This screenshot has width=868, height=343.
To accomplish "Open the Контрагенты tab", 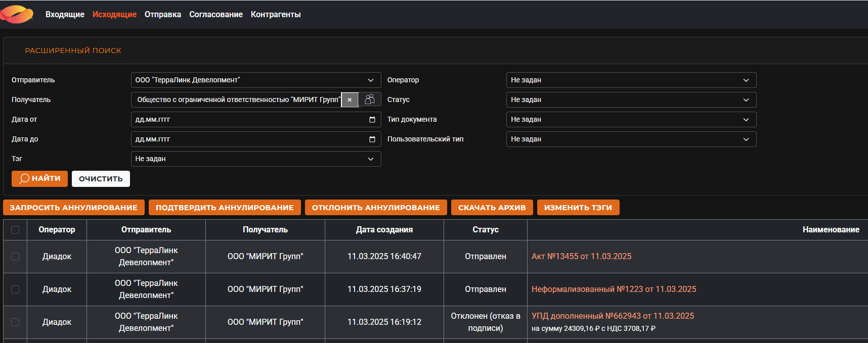I will [x=276, y=15].
